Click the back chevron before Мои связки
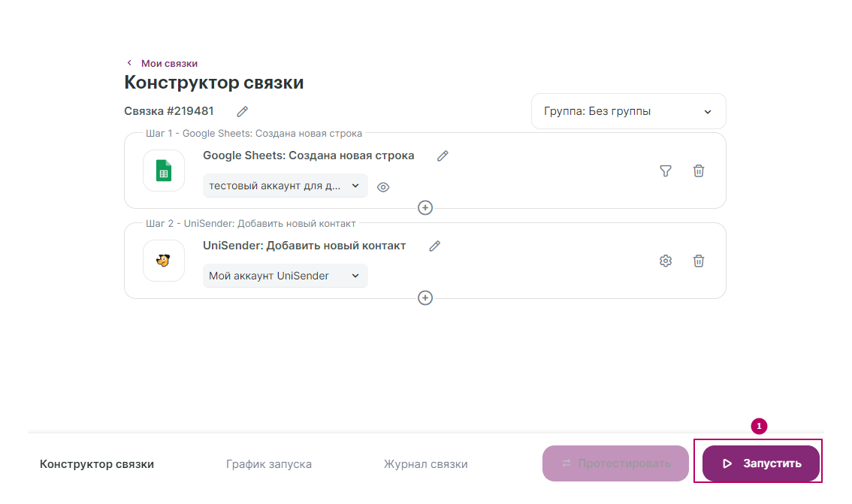 (x=129, y=63)
